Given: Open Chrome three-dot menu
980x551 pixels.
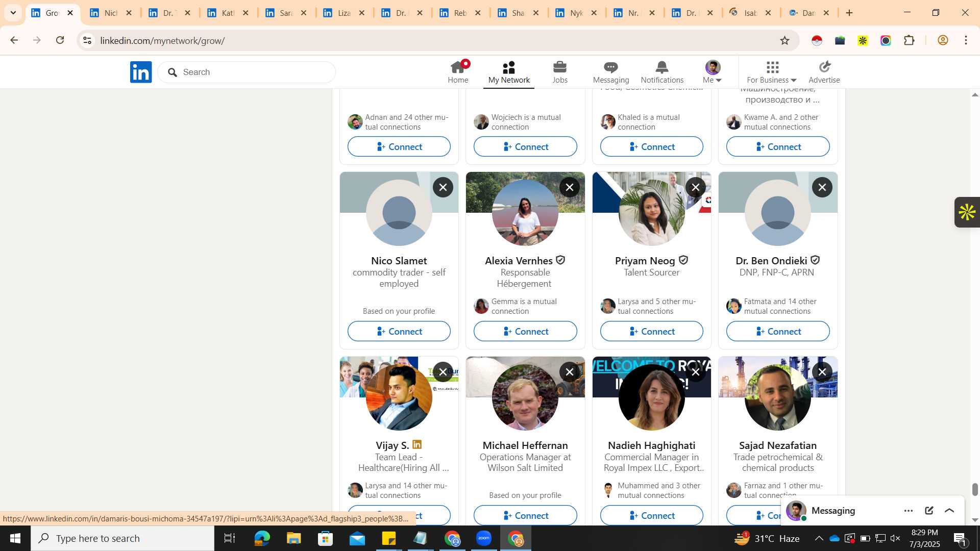Looking at the screenshot, I should [x=966, y=40].
